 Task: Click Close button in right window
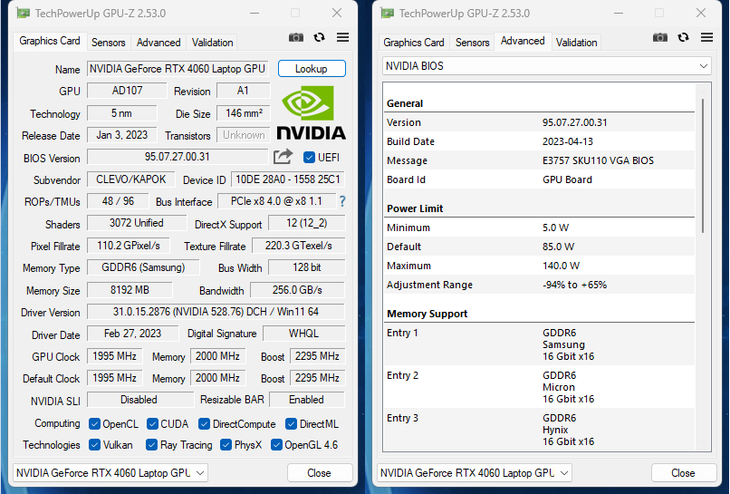pyautogui.click(x=683, y=473)
